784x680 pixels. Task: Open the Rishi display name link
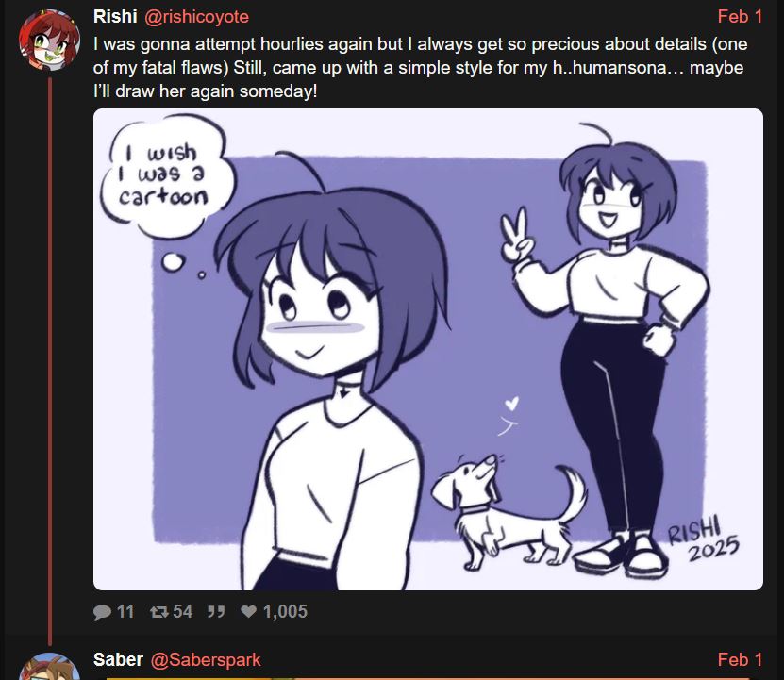[115, 16]
